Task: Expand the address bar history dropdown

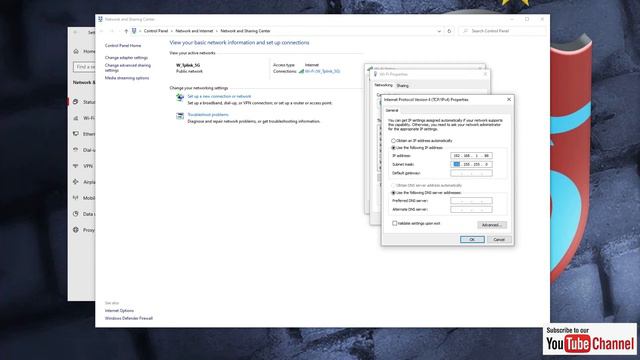Action: [439, 31]
